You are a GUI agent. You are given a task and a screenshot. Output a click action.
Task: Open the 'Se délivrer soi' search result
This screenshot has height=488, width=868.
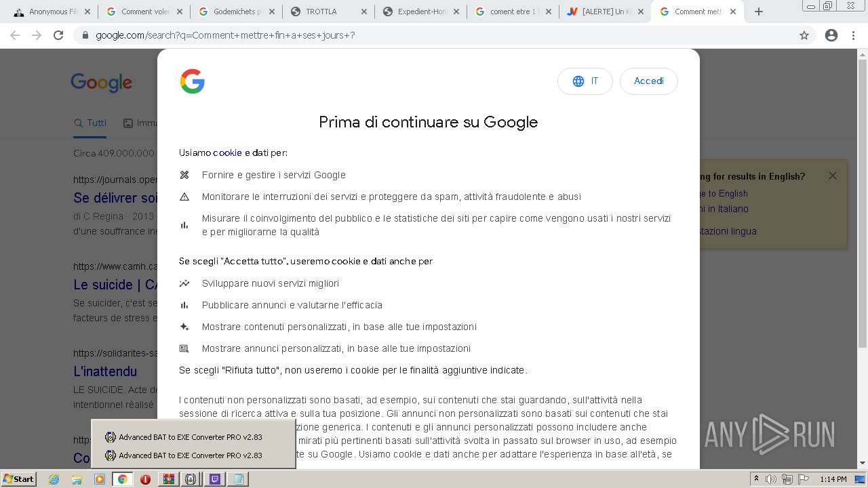(x=115, y=198)
